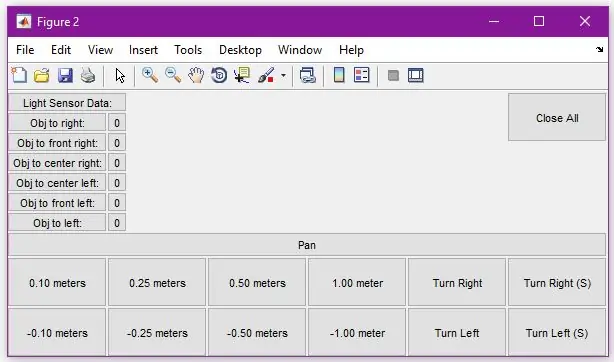Viewport: 614px width, 362px height.
Task: Click the Close All button
Action: point(557,117)
